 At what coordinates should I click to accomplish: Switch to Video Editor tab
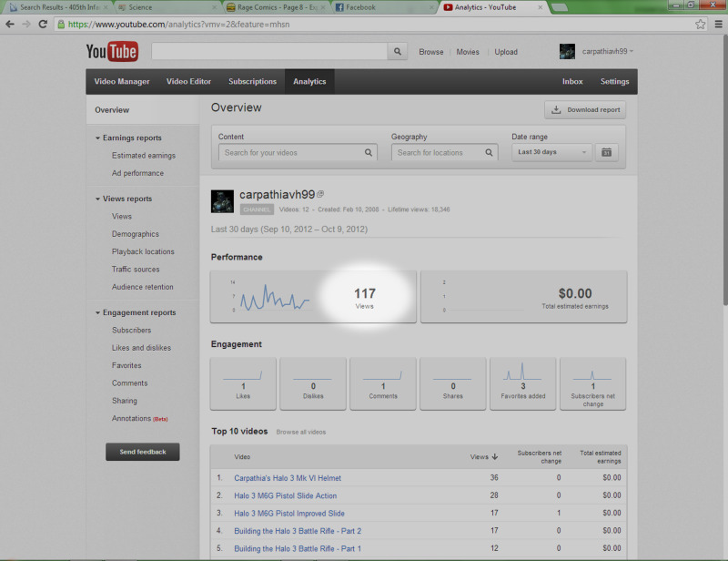[188, 81]
